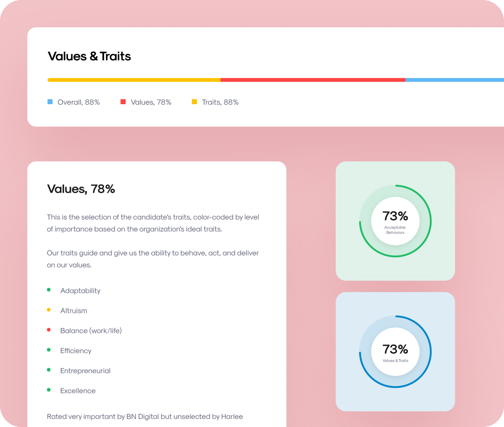Click the blue Overall segment of progress bar

click(x=455, y=80)
